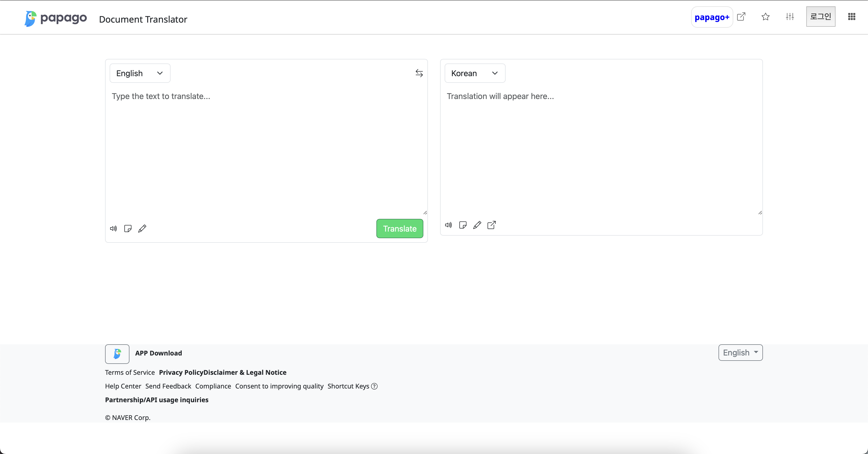
Task: Open Document Translator tab
Action: (x=143, y=19)
